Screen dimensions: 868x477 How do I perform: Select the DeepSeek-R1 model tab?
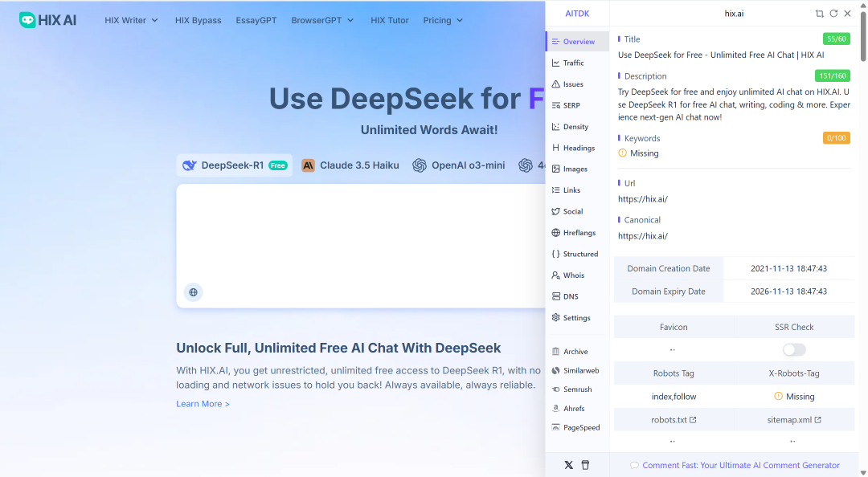pyautogui.click(x=235, y=165)
